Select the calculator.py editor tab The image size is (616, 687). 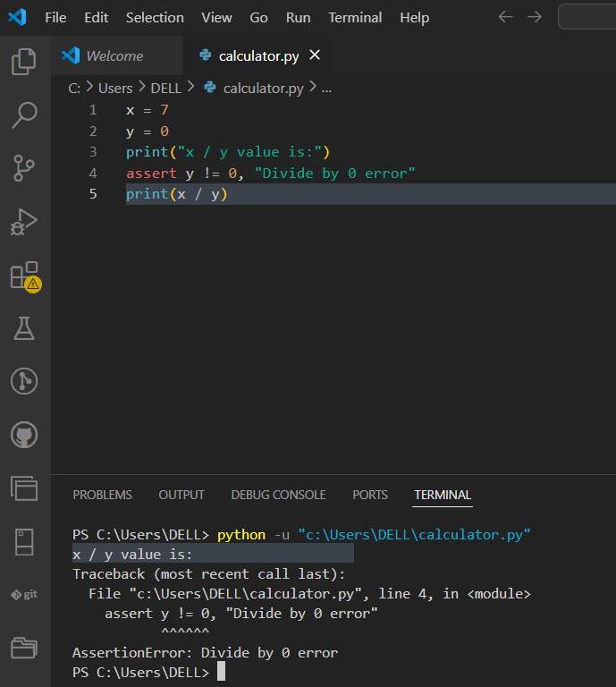[256, 55]
